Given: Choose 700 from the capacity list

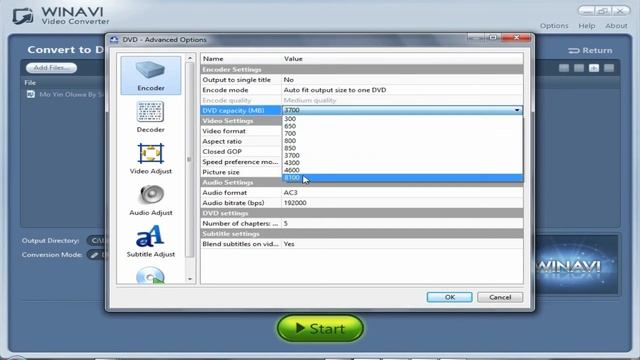Looking at the screenshot, I should pyautogui.click(x=402, y=133).
